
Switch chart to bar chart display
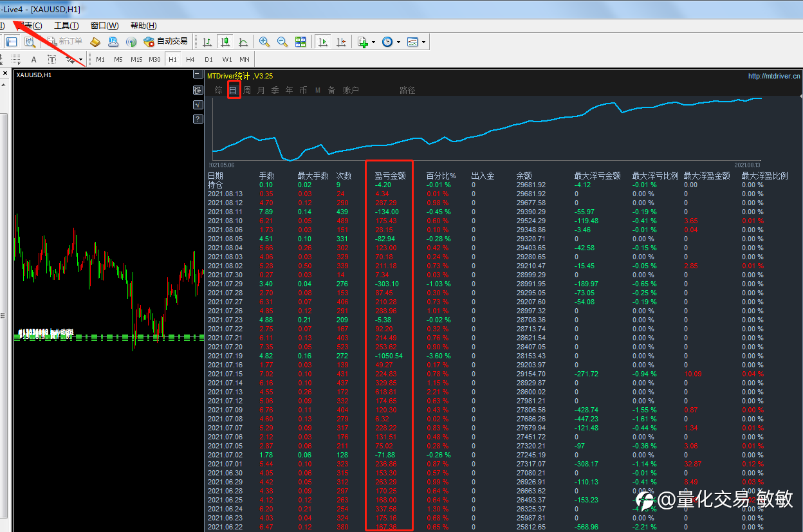[207, 42]
